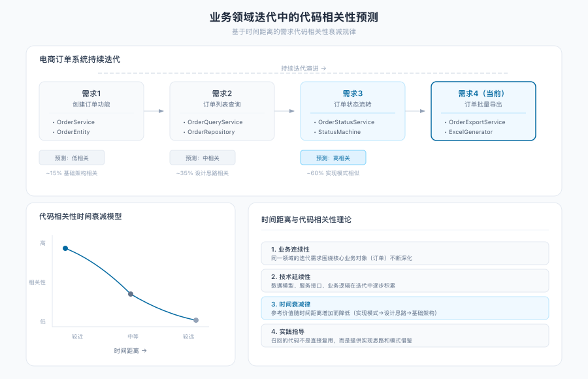Viewport: 588px width, 379px height.
Task: Collapse the 需求4（当前）card
Action: pos(483,111)
